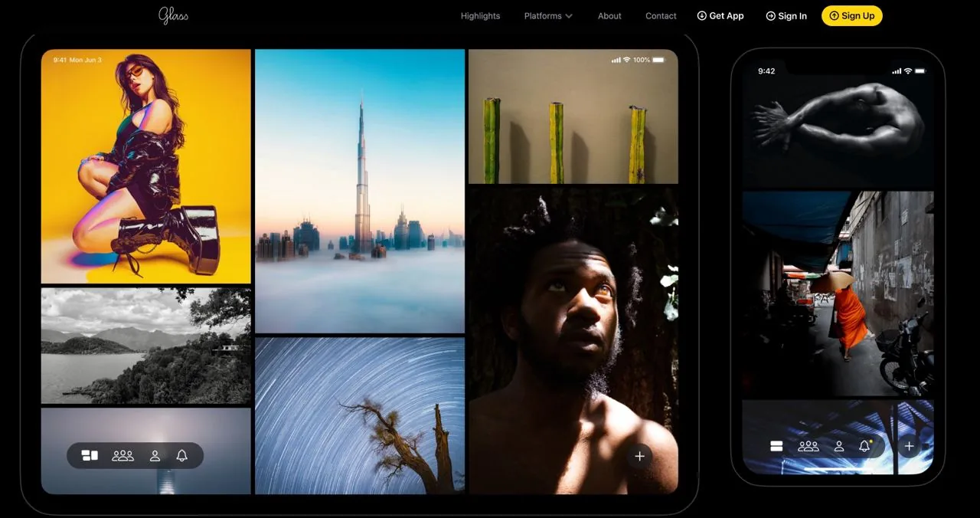Screen dimensions: 980x518
Task: Click the phone Wi-Fi status icon
Action: pyautogui.click(x=908, y=70)
